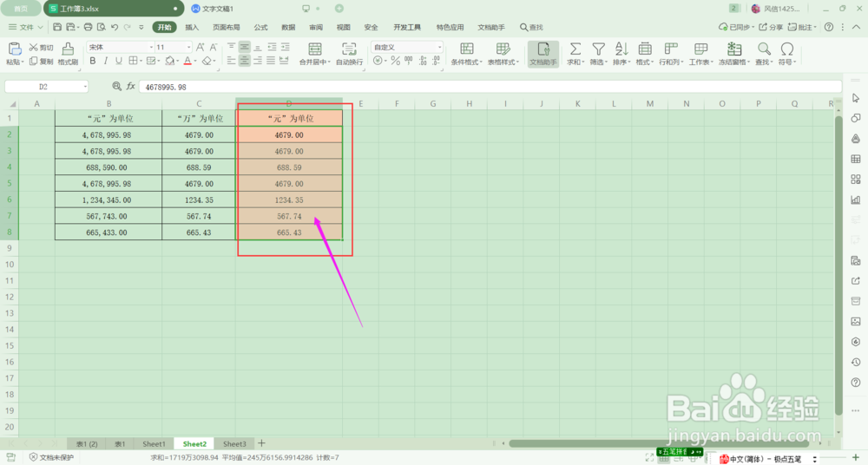
Task: Switch to the 文字文稿1 document tab
Action: click(x=213, y=9)
